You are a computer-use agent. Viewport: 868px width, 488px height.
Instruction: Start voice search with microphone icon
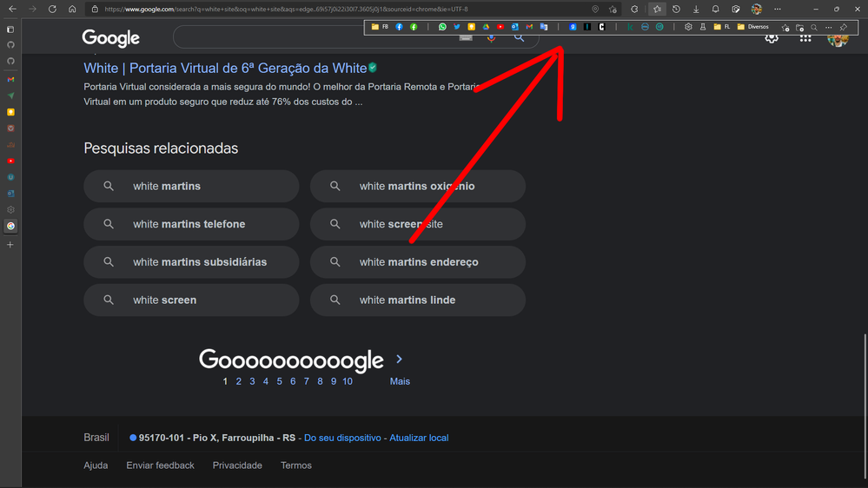tap(491, 37)
